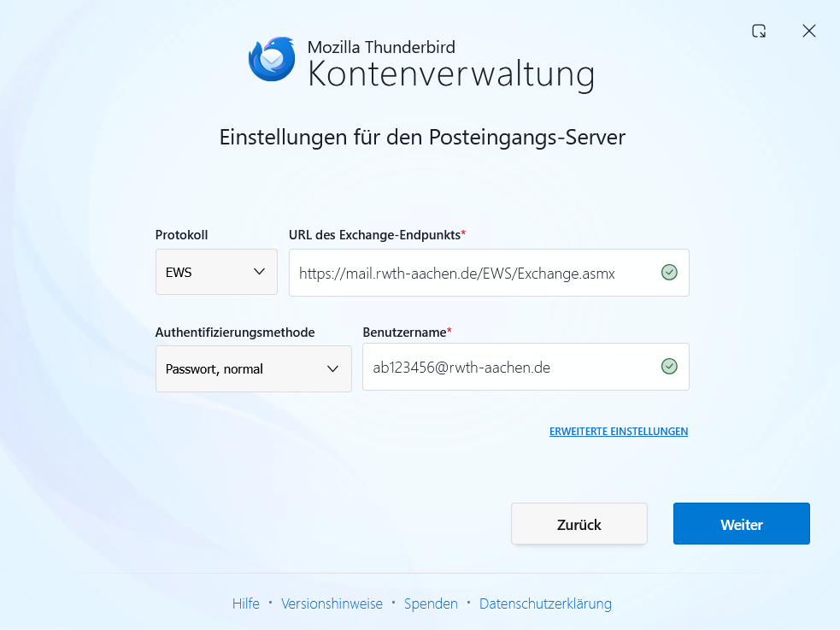
Task: Open the Authentifizierungsmethode dropdown
Action: 254,368
